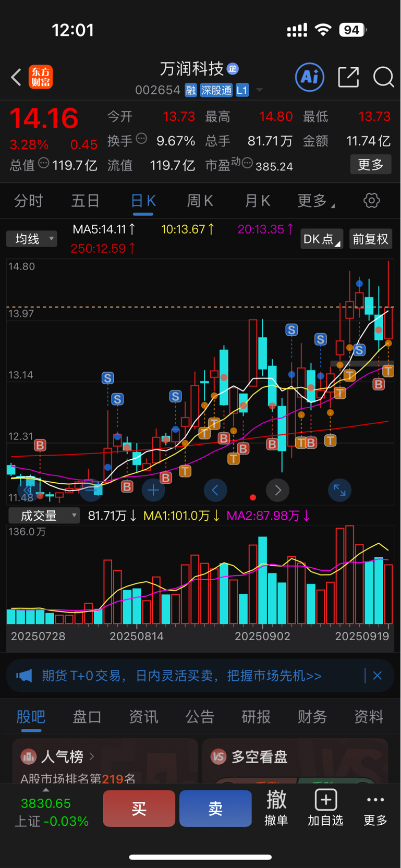Open futures T+0 promo link
This screenshot has width=401, height=868.
click(181, 676)
